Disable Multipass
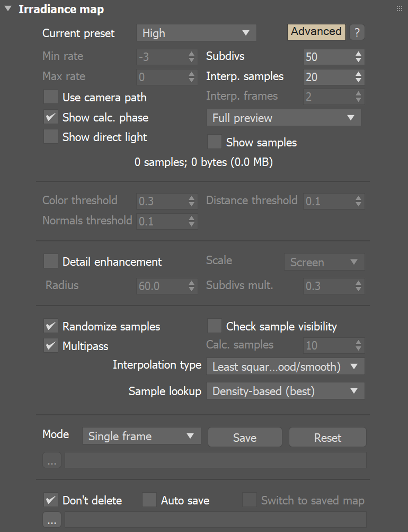Screen dimensions: 408x532 pos(50,345)
